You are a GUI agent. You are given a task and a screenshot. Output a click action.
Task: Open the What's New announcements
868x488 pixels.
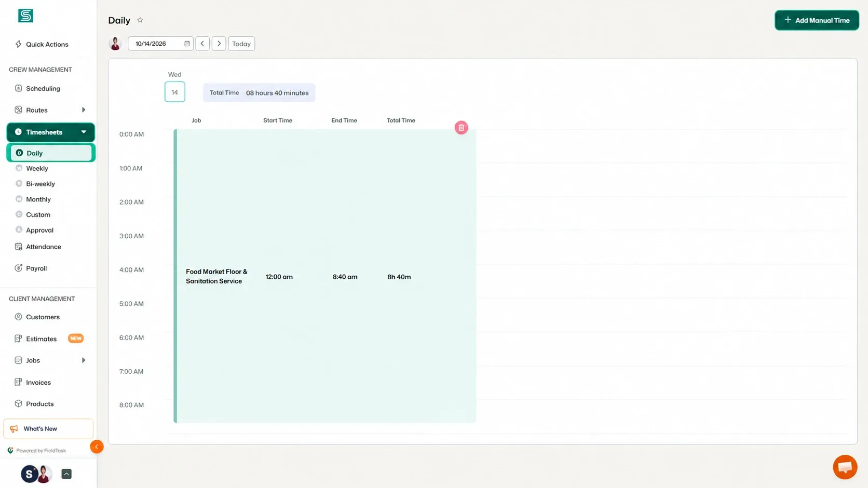pos(48,429)
